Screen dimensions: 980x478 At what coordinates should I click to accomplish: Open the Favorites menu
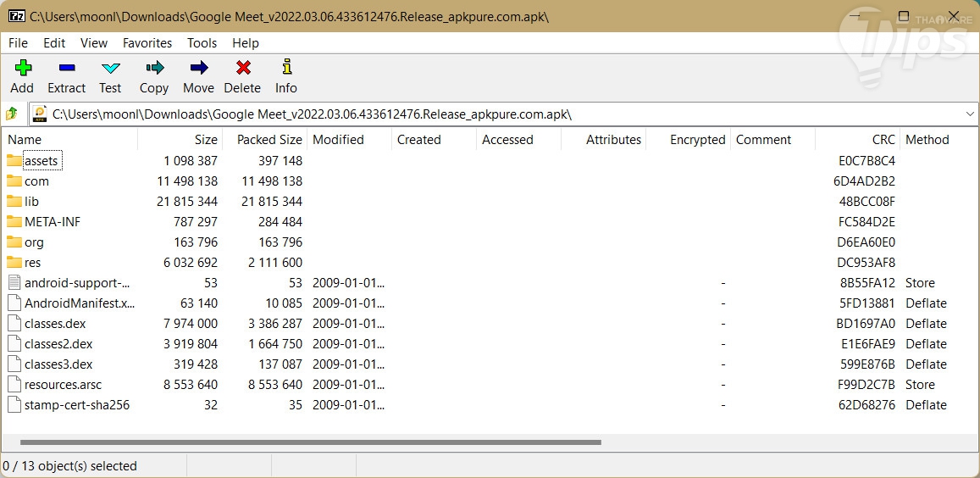(147, 42)
